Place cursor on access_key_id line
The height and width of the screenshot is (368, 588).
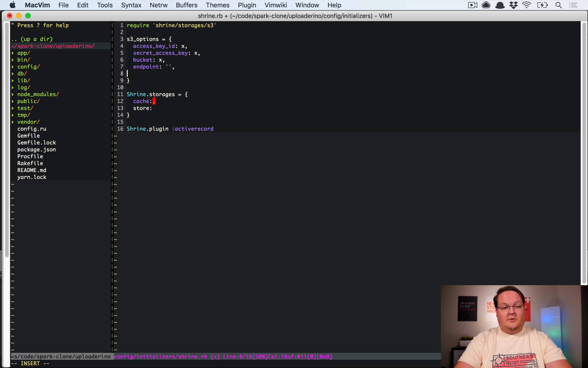coord(160,46)
